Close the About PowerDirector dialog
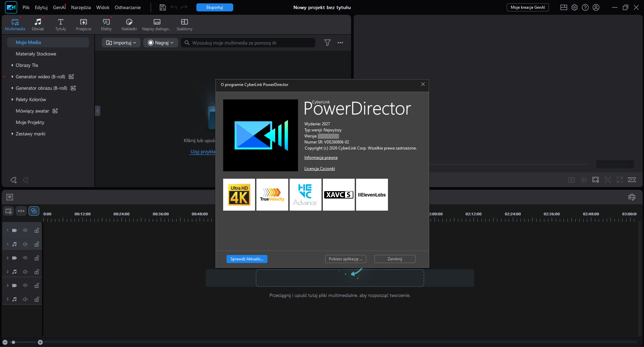The width and height of the screenshot is (644, 347). click(x=423, y=84)
